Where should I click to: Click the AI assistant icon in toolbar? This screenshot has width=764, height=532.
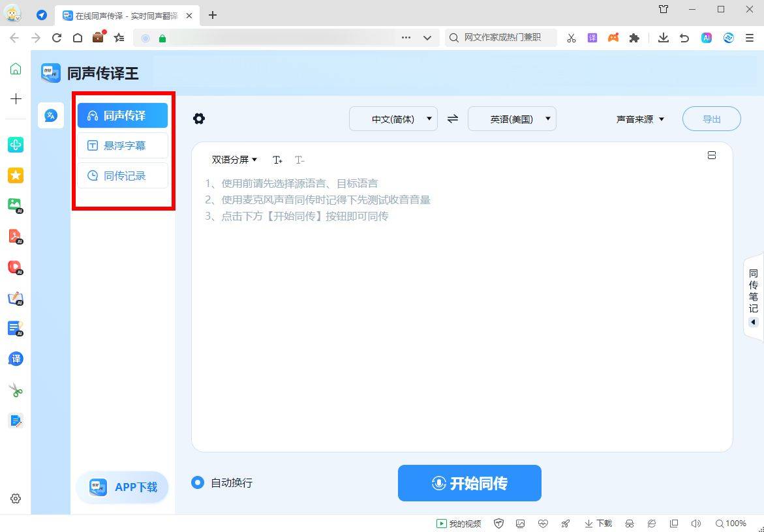pos(707,38)
